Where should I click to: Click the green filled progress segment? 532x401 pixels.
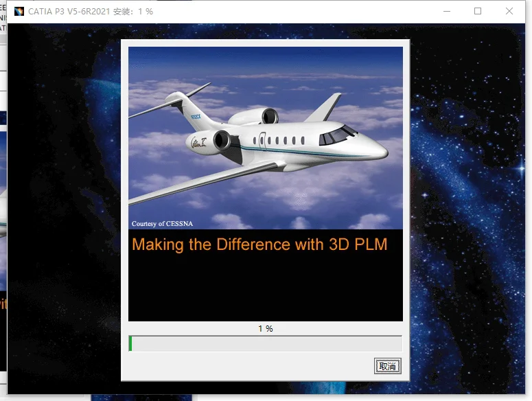pos(130,343)
